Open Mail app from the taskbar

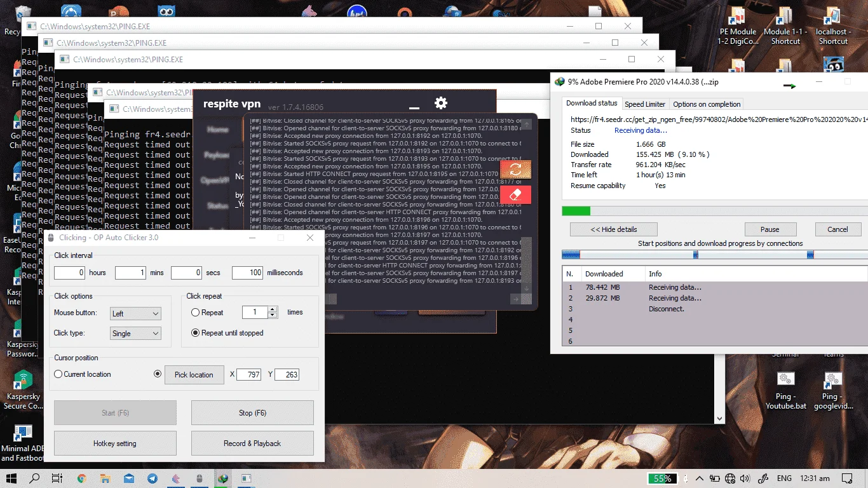point(129,478)
